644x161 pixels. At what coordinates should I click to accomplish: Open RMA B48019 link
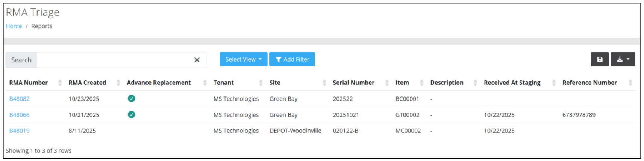(19, 131)
